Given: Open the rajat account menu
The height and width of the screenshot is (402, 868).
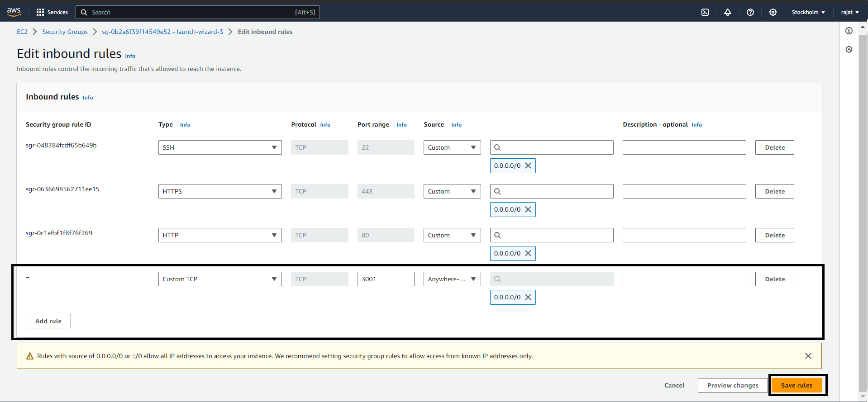Looking at the screenshot, I should [850, 12].
